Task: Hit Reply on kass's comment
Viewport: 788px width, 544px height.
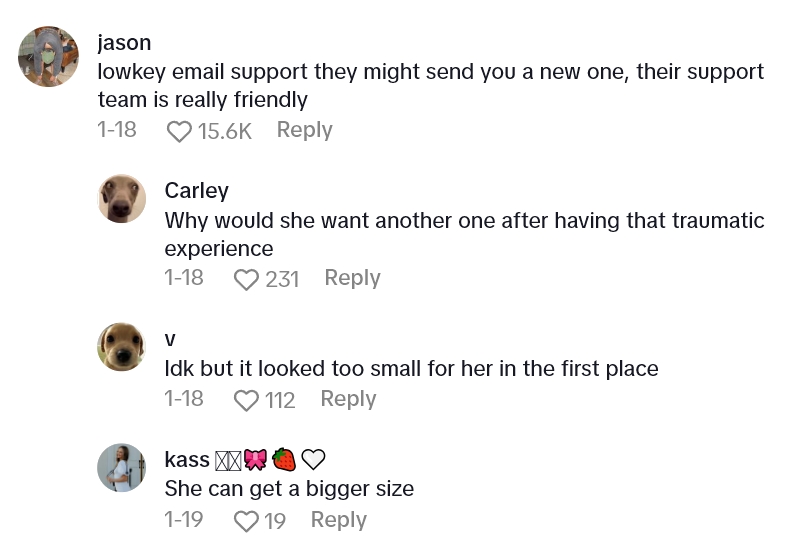Action: (338, 520)
